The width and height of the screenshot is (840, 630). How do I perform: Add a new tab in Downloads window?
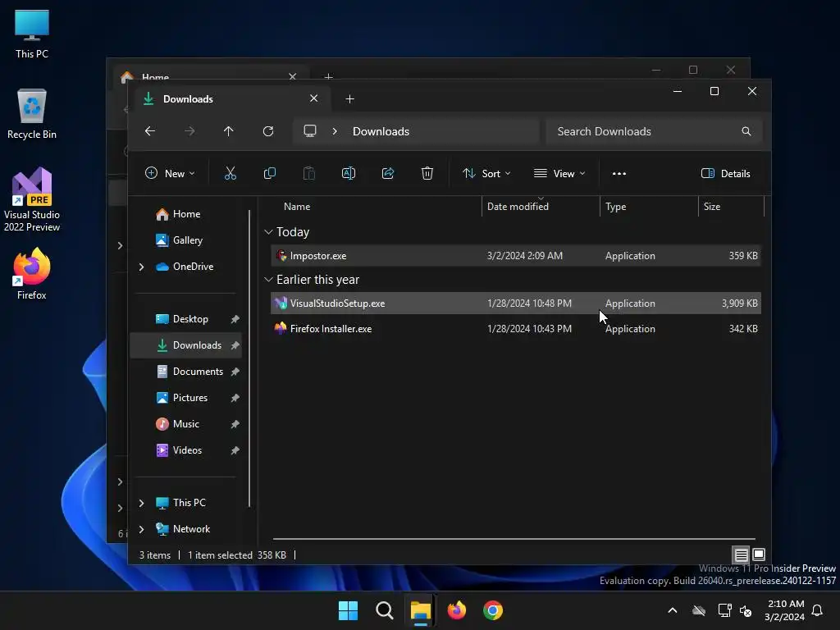[349, 98]
